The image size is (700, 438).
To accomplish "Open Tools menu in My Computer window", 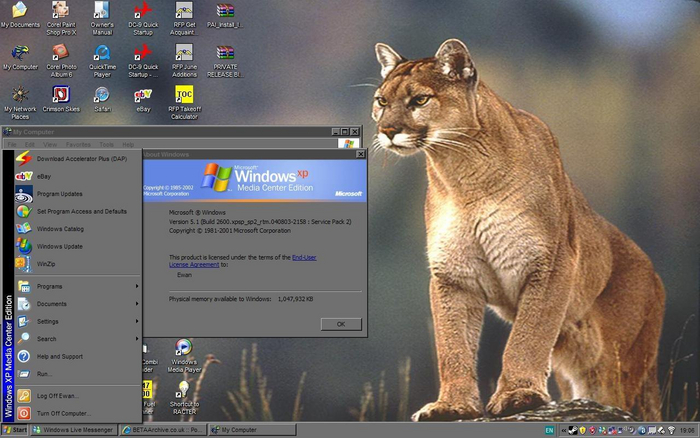I will pos(107,145).
